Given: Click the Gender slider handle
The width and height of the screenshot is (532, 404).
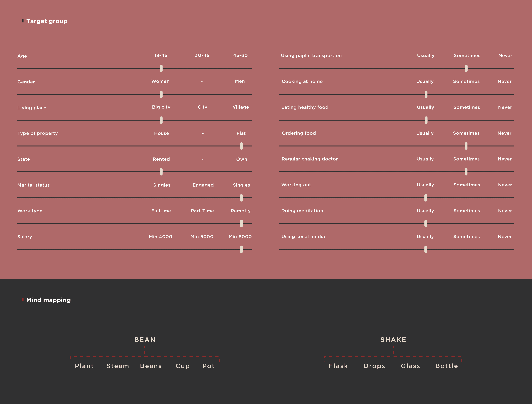Looking at the screenshot, I should click(161, 94).
